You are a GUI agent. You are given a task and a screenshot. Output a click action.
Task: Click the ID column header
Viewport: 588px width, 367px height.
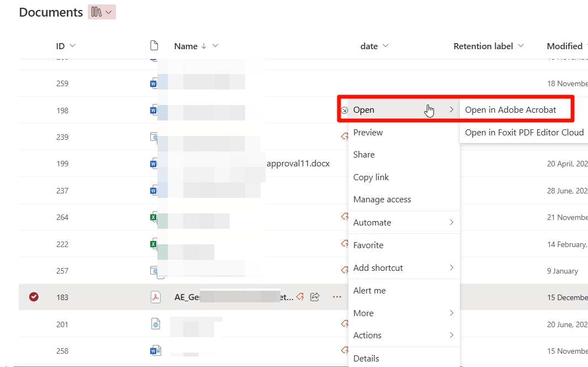click(62, 46)
